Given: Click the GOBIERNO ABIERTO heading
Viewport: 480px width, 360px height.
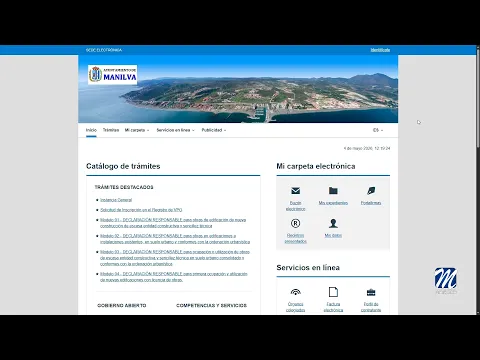Looking at the screenshot, I should pyautogui.click(x=122, y=305).
